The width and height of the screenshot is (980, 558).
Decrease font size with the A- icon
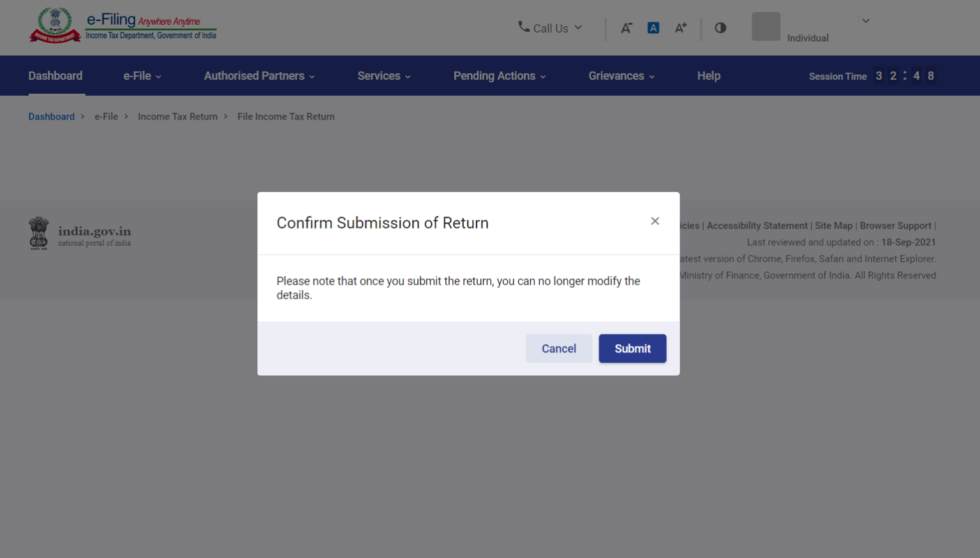point(627,28)
